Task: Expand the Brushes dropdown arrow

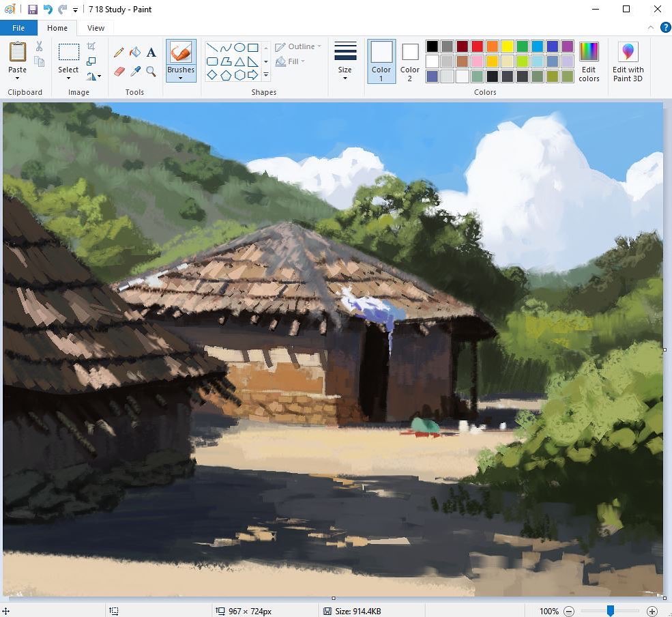Action: pyautogui.click(x=181, y=78)
